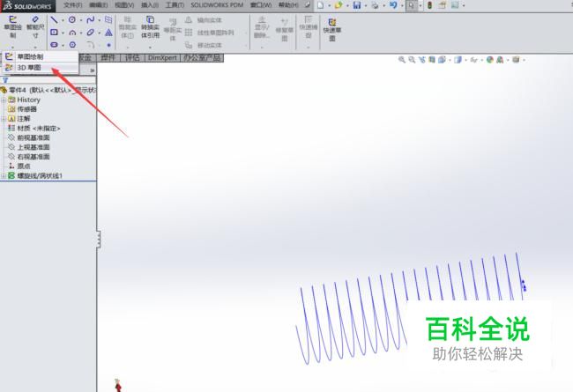Viewport: 573px width, 392px height.
Task: Select the Spline sketch tool
Action: pyautogui.click(x=90, y=20)
